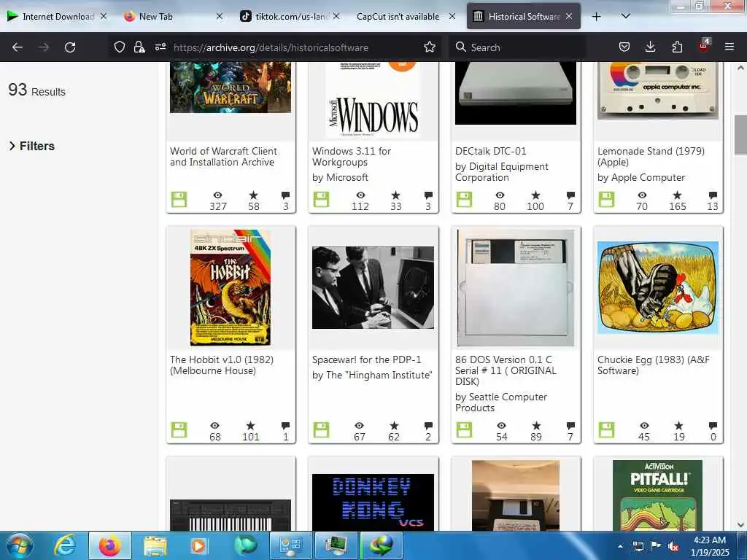
Task: List all tabs with the dropdown arrow
Action: (x=625, y=16)
